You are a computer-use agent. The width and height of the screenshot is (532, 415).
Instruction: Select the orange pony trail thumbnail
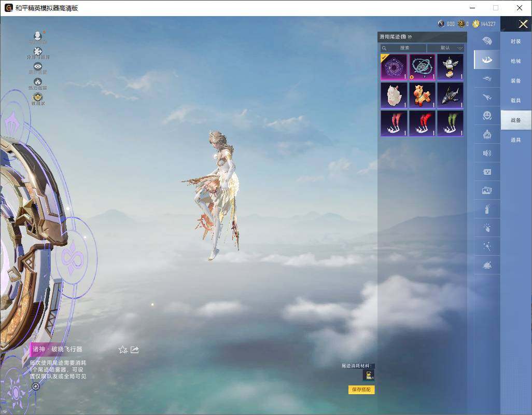point(422,95)
